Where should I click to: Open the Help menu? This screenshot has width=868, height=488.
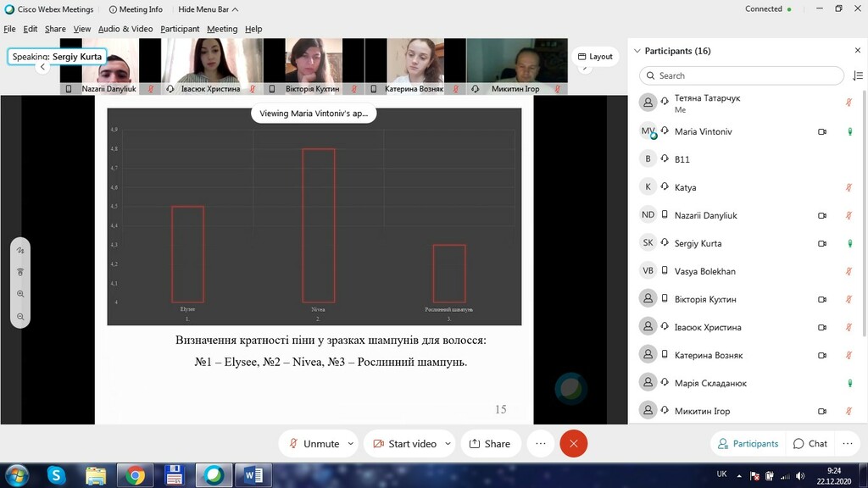pos(253,29)
